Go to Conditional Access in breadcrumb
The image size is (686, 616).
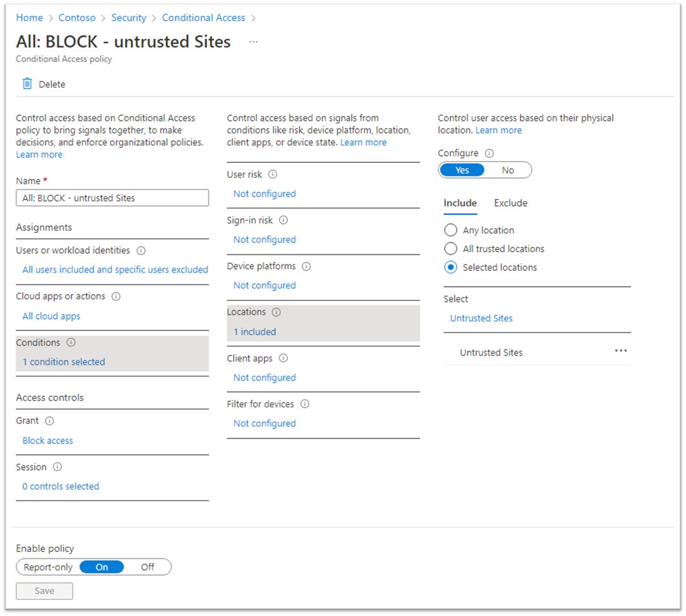(203, 18)
